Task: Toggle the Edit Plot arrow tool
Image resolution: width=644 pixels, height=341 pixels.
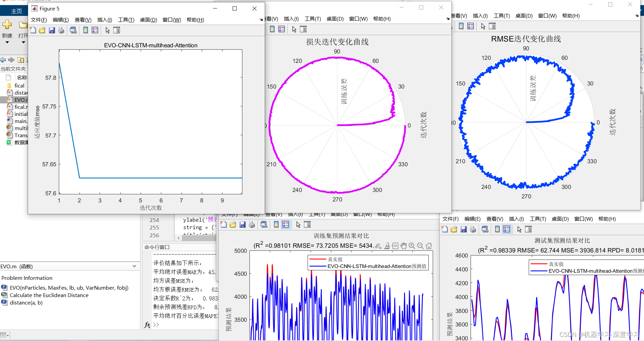Action: [107, 30]
